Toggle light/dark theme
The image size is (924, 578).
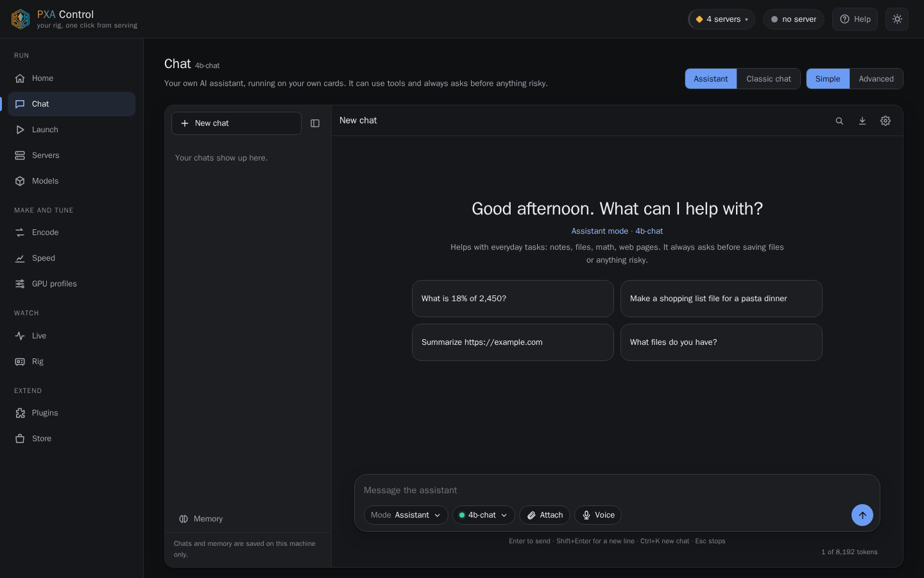click(897, 19)
